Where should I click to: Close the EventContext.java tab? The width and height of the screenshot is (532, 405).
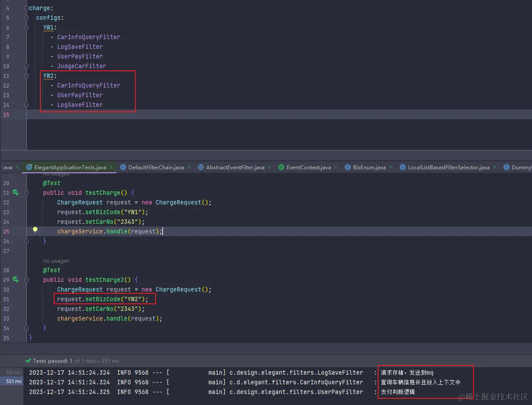coord(336,167)
